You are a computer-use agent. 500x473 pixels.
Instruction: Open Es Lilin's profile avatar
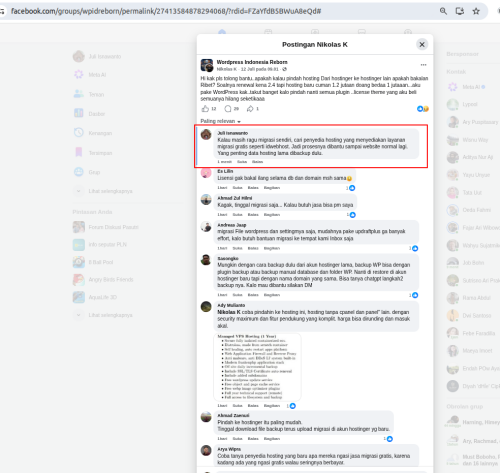(x=206, y=173)
